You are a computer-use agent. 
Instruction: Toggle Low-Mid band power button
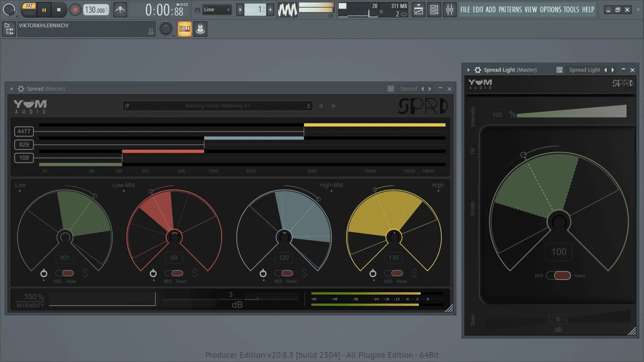pos(153,273)
